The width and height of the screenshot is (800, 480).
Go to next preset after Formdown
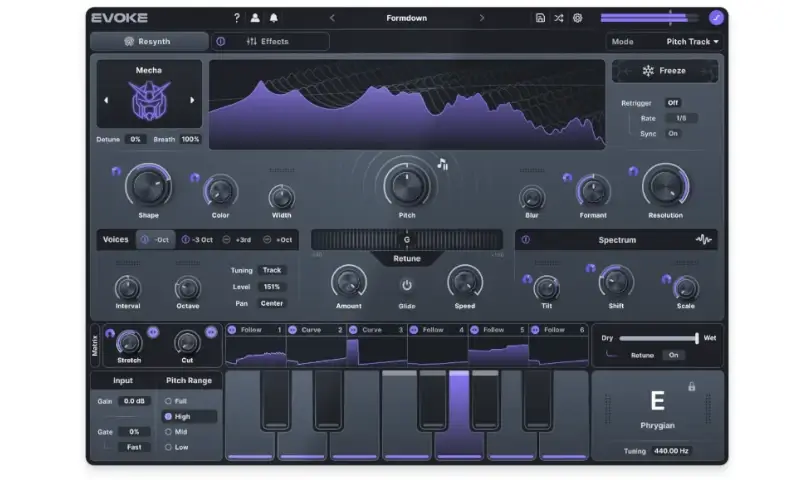point(482,18)
